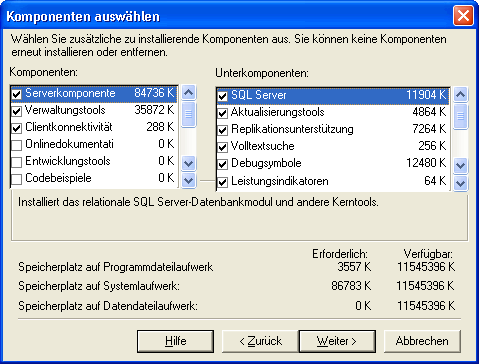The height and width of the screenshot is (364, 479).
Task: Uncheck the Serverkomponente checkbox
Action: tap(17, 94)
